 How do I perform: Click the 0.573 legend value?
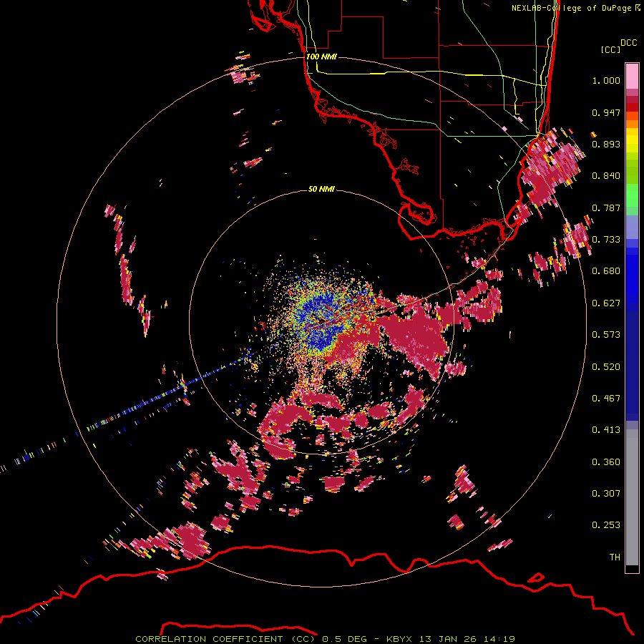click(x=606, y=335)
